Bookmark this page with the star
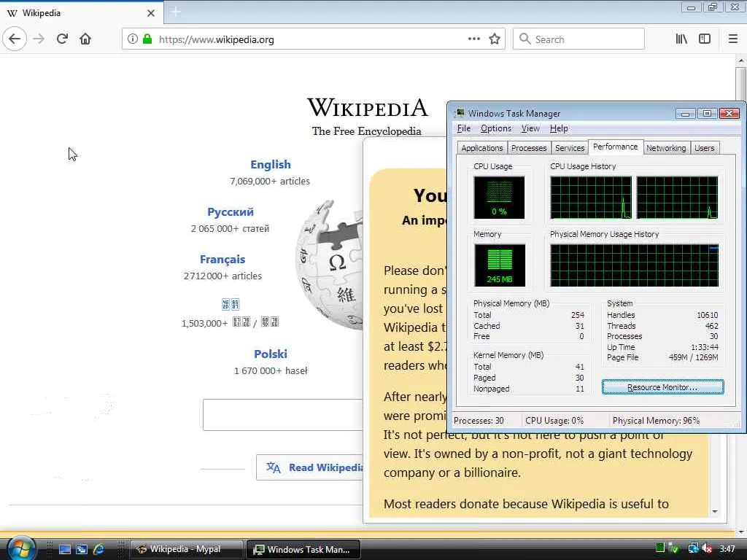This screenshot has height=560, width=747. [x=495, y=39]
